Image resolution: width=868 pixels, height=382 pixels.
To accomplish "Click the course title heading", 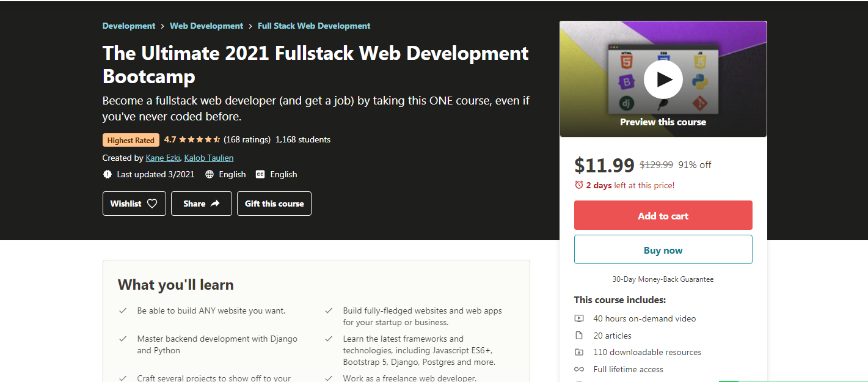I will click(316, 64).
